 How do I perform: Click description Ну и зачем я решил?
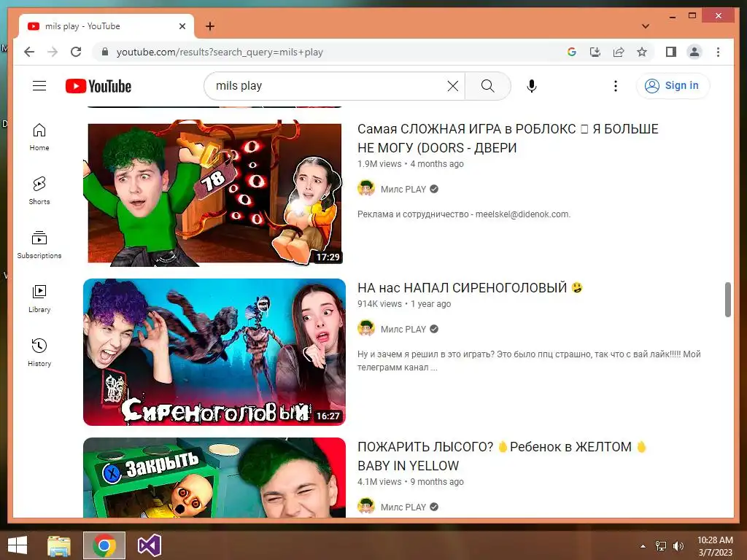529,360
